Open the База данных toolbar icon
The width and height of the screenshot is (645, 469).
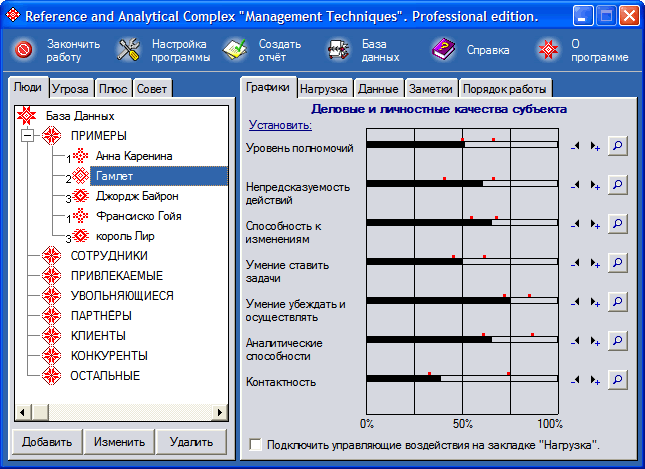[338, 50]
